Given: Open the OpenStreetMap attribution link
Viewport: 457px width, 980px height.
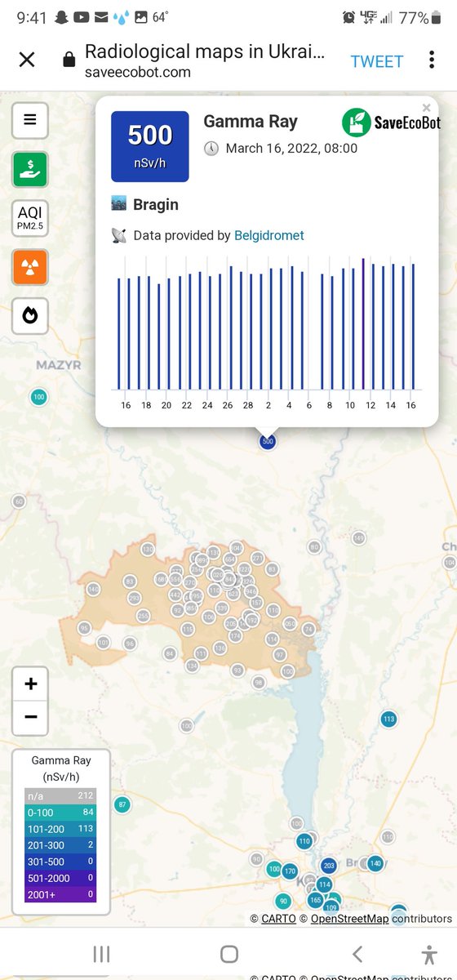Looking at the screenshot, I should (349, 919).
